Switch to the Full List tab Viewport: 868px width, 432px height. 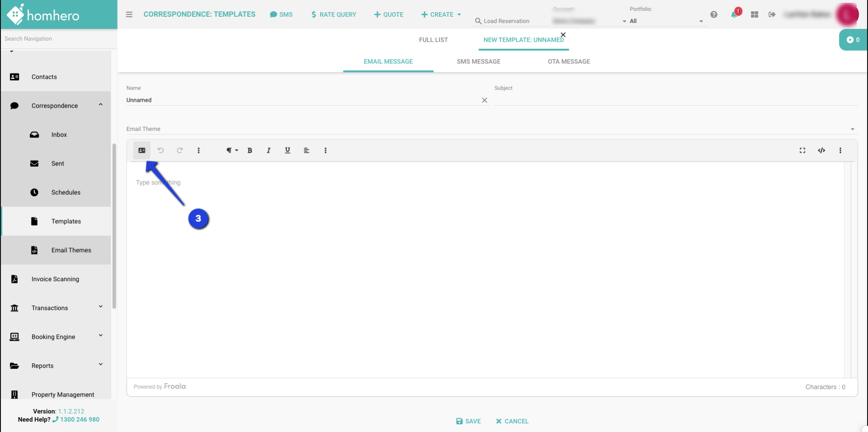tap(433, 40)
